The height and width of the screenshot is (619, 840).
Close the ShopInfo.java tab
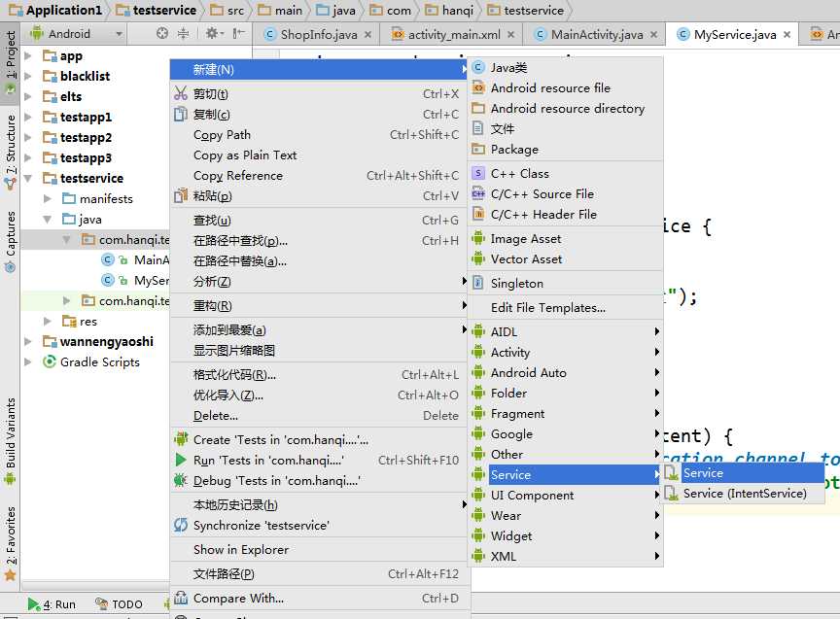point(367,35)
